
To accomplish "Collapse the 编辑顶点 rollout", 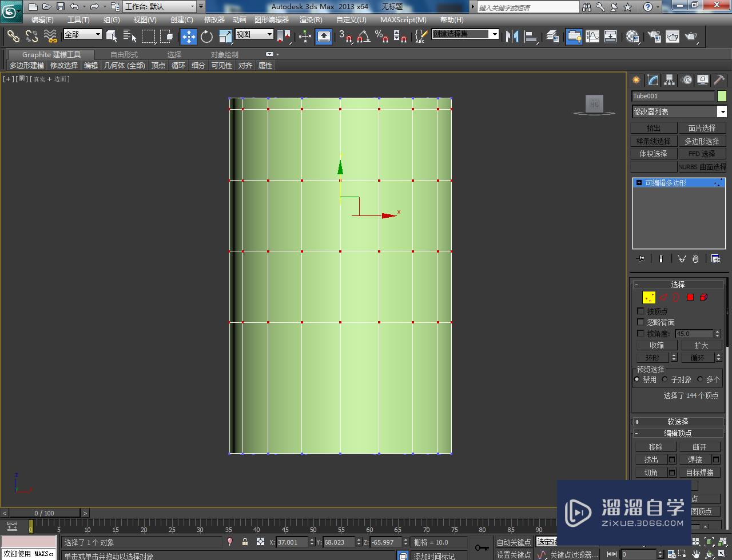I will (678, 433).
